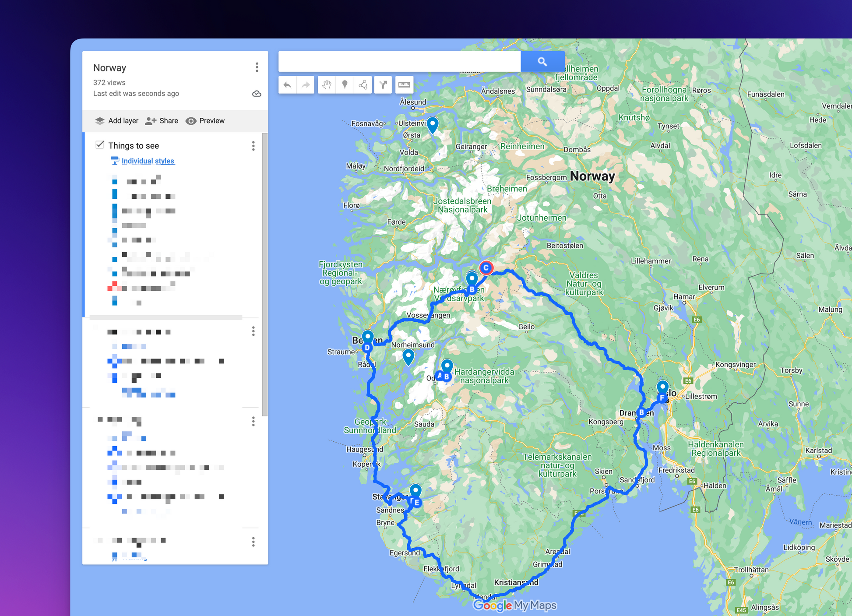The height and width of the screenshot is (616, 852).
Task: Select the hand pan tool
Action: point(327,85)
